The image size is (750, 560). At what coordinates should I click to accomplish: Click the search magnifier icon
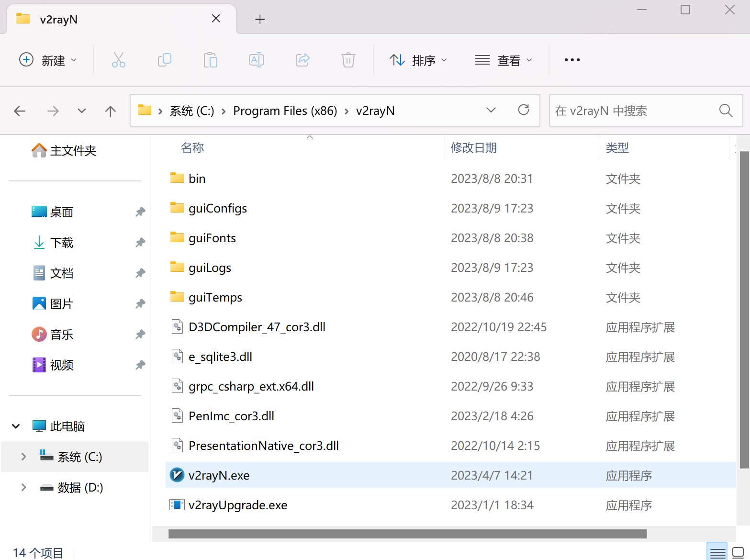(x=726, y=111)
